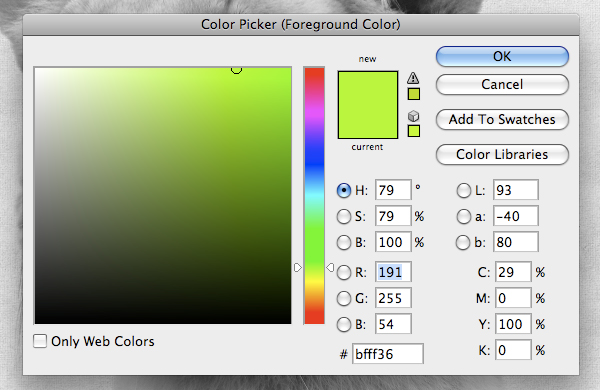The height and width of the screenshot is (390, 600).
Task: Click the Color Picker (Foreground Color) title bar
Action: pyautogui.click(x=301, y=24)
